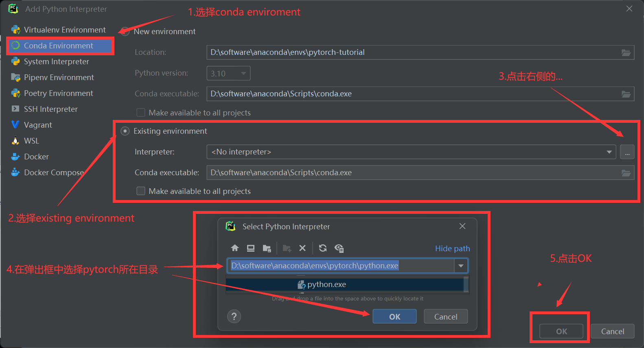Screen dimensions: 644x348
Task: Click the python.exe path text field
Action: pyautogui.click(x=340, y=266)
